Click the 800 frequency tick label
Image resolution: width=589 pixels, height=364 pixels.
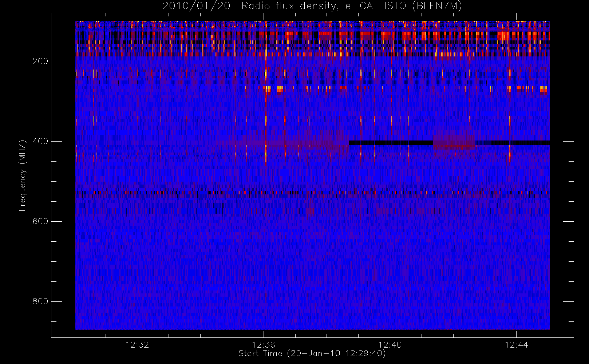[x=40, y=301]
